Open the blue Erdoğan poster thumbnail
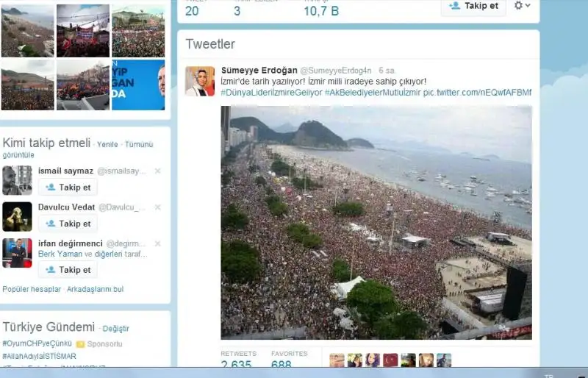The width and height of the screenshot is (588, 378). (x=138, y=85)
